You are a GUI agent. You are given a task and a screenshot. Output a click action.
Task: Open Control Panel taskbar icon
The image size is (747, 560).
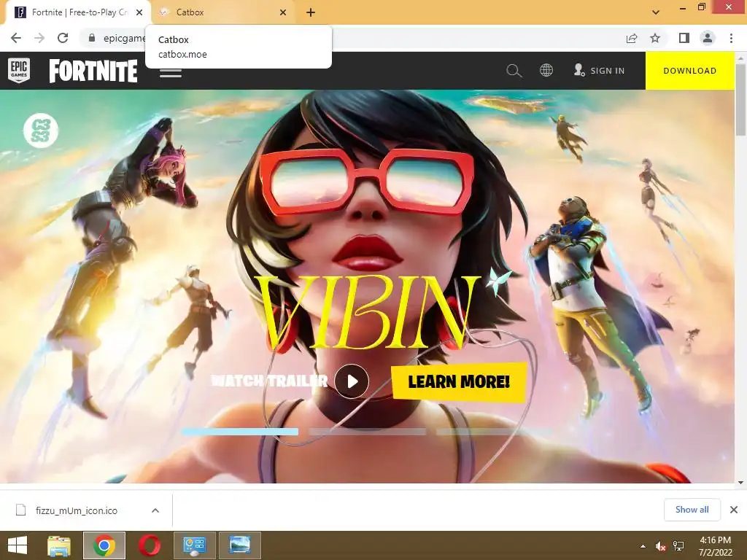[194, 545]
